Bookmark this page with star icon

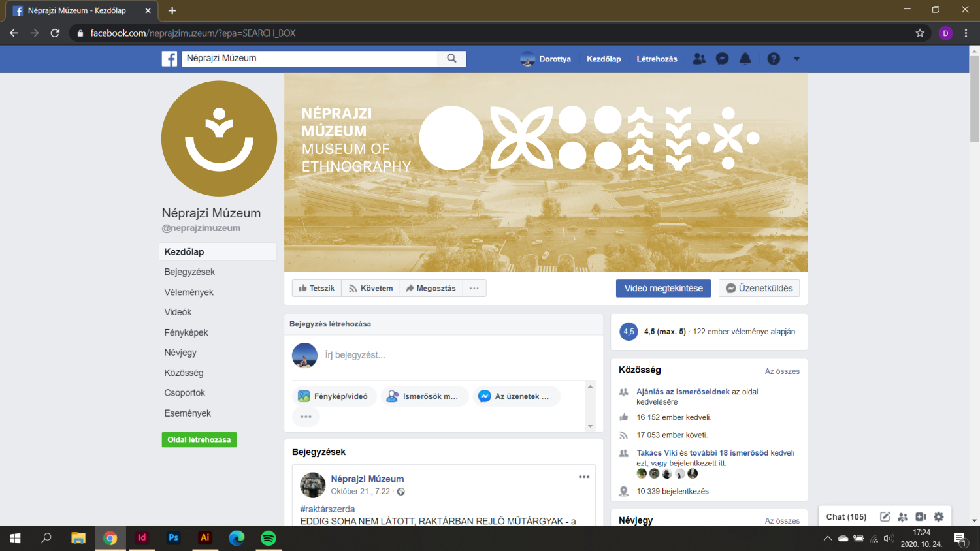(920, 33)
